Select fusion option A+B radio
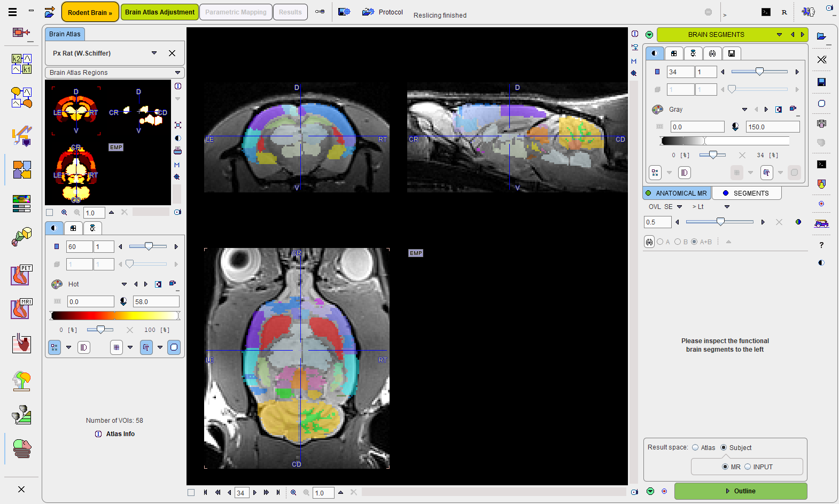Viewport: 839px width, 504px height. tap(694, 242)
